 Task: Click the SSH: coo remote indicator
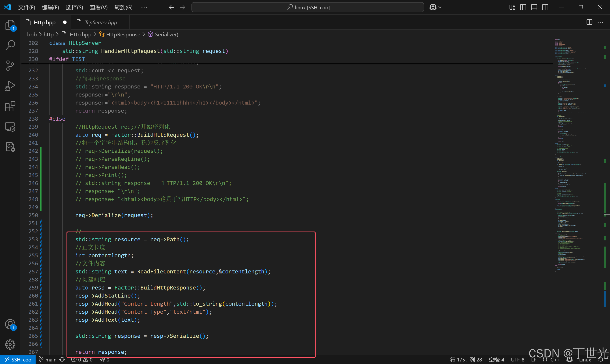point(18,360)
